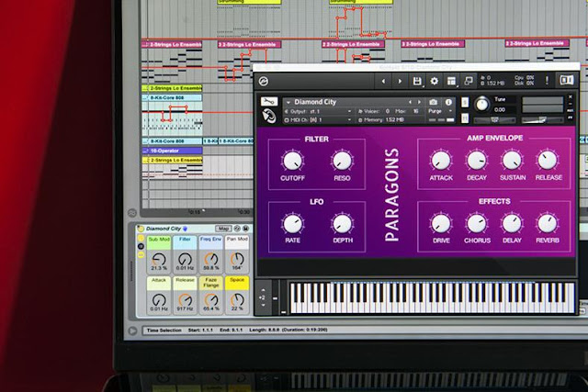Open MIDI Ch dropdown

point(318,120)
